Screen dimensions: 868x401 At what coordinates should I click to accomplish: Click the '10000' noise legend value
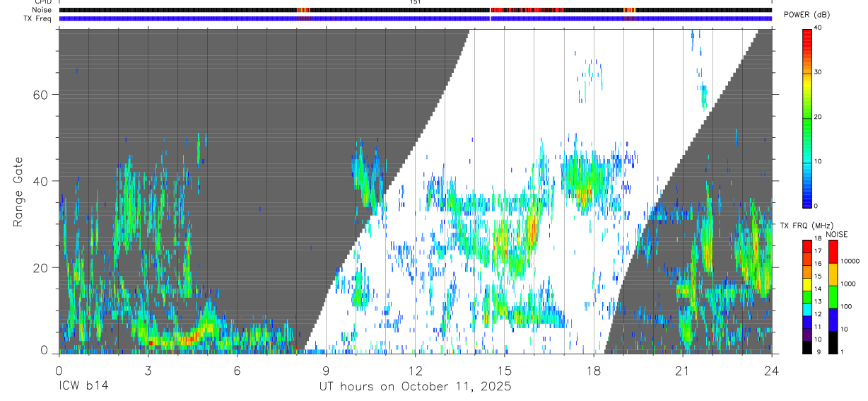pos(850,261)
